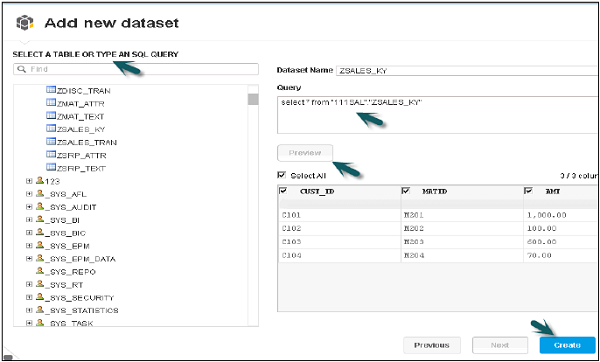
Task: Click the 1,000.00 amount cell
Action: click(x=561, y=215)
